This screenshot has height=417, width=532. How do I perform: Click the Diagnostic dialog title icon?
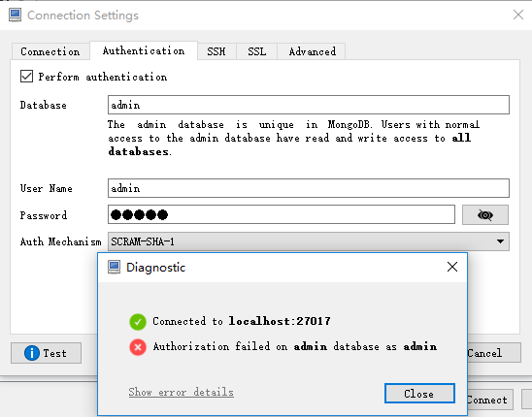point(114,267)
